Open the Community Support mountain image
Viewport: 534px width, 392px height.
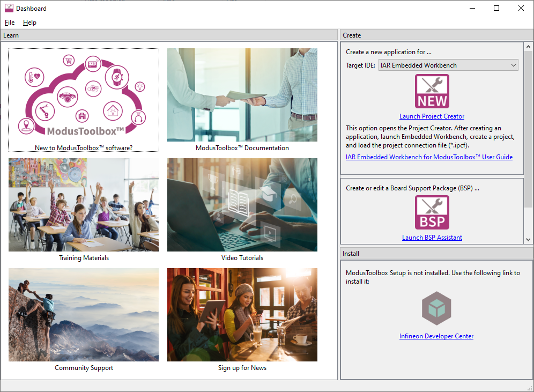tap(83, 314)
